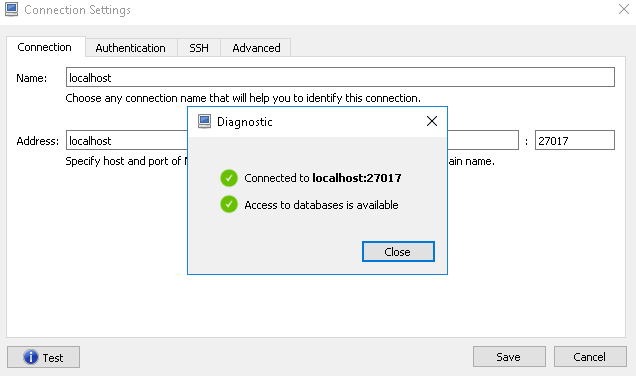636x376 pixels.
Task: Click the Close button in Diagnostic
Action: (x=398, y=252)
